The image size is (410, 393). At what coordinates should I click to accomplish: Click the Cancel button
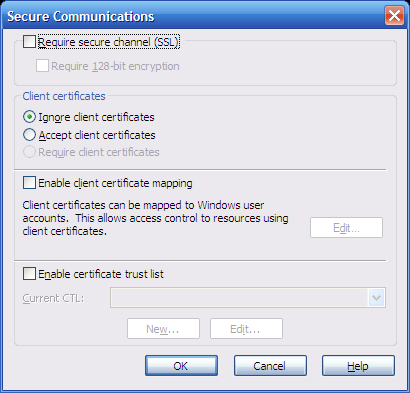[270, 366]
